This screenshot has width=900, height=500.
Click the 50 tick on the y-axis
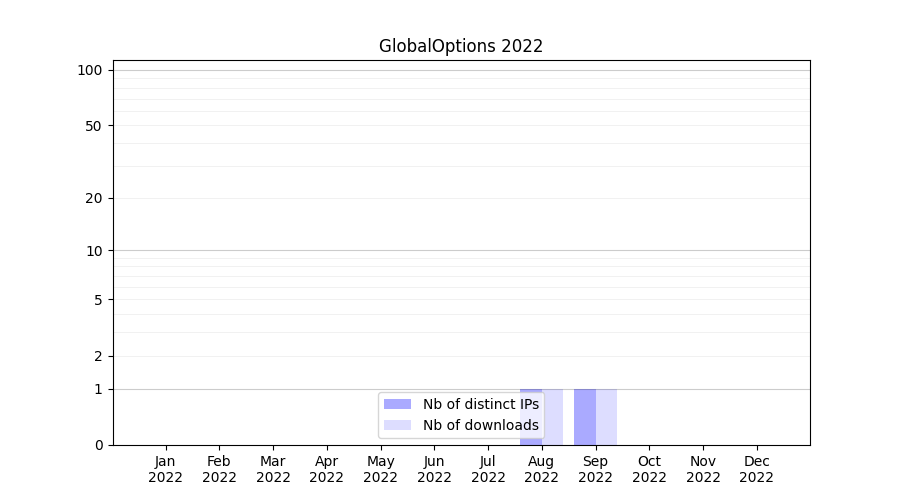pyautogui.click(x=94, y=126)
